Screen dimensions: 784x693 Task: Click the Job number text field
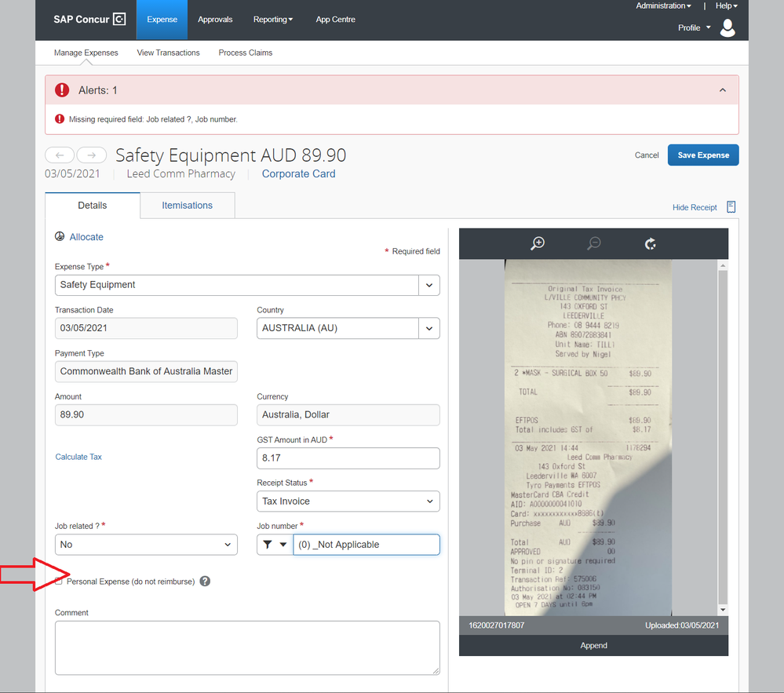(x=366, y=545)
